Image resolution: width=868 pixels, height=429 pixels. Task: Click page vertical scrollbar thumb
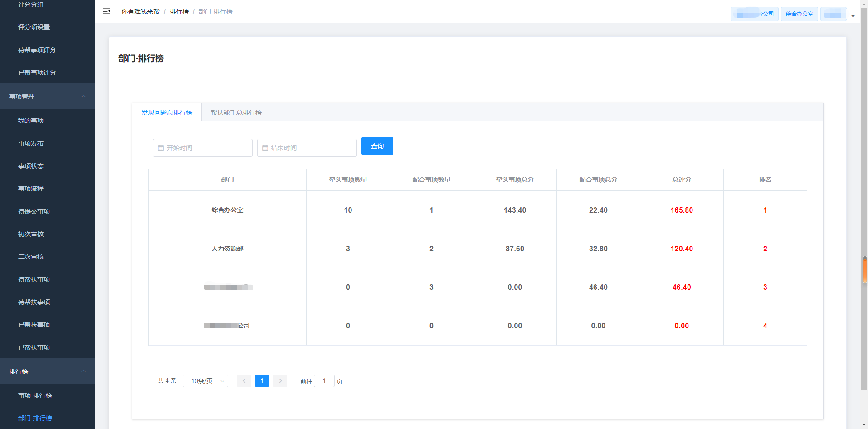tap(864, 198)
